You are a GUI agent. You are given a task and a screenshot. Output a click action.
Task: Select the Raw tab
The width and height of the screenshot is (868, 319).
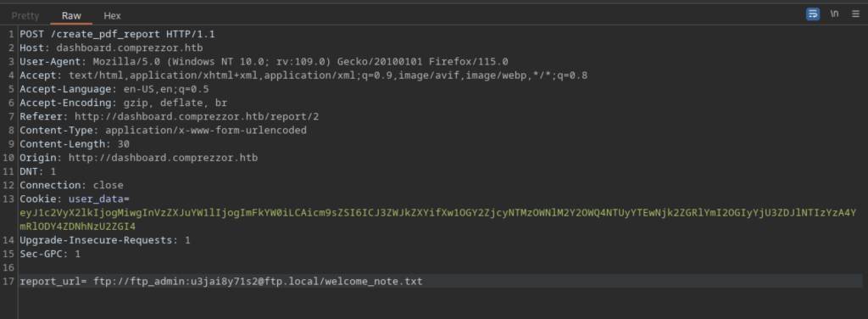tap(71, 15)
